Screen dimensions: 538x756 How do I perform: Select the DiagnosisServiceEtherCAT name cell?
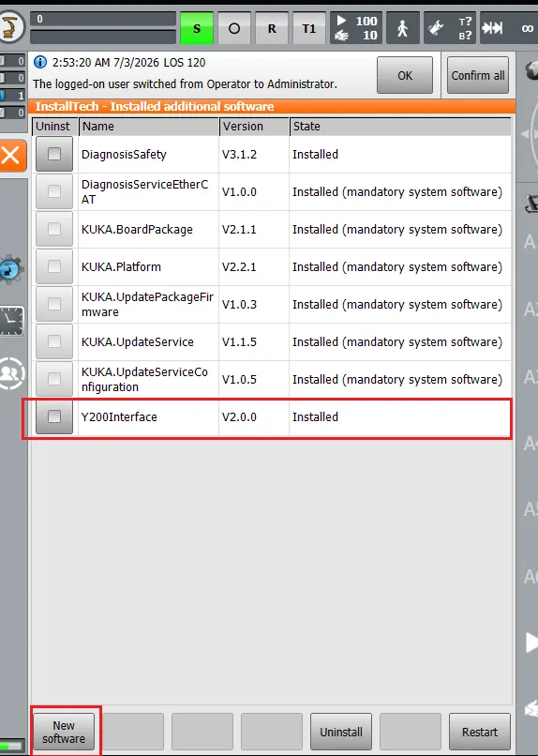[148, 192]
